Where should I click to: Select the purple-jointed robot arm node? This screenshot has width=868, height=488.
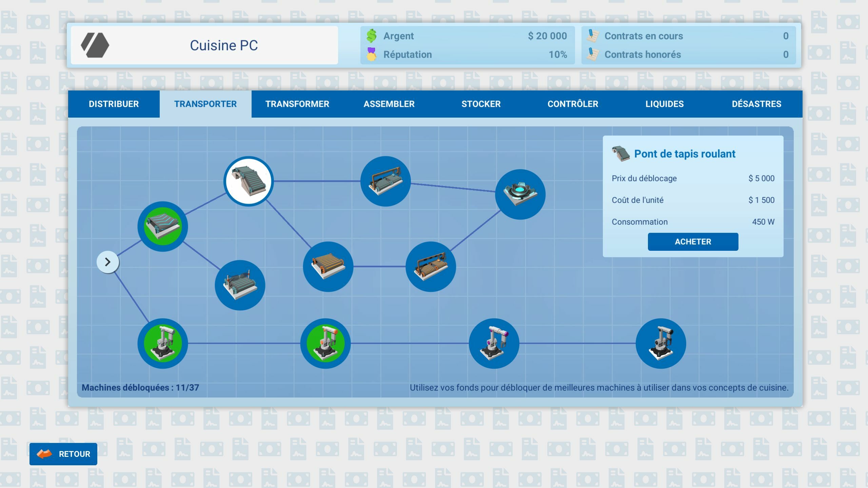tap(494, 343)
